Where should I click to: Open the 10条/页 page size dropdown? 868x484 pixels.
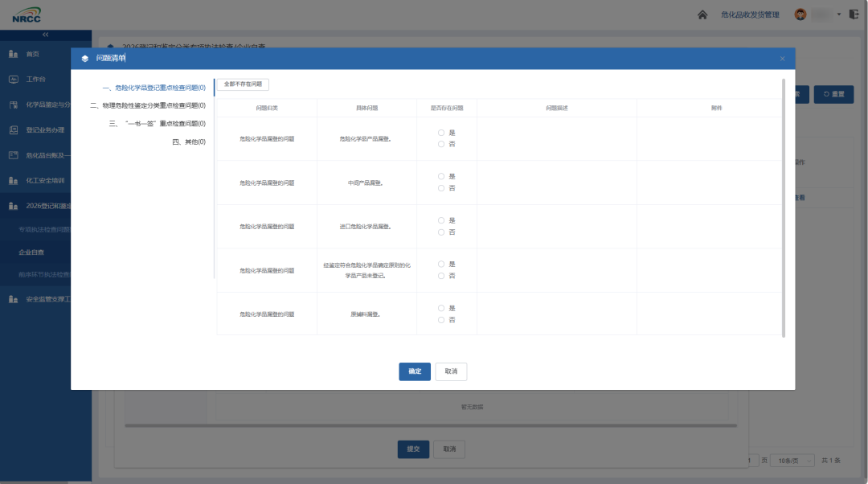793,461
